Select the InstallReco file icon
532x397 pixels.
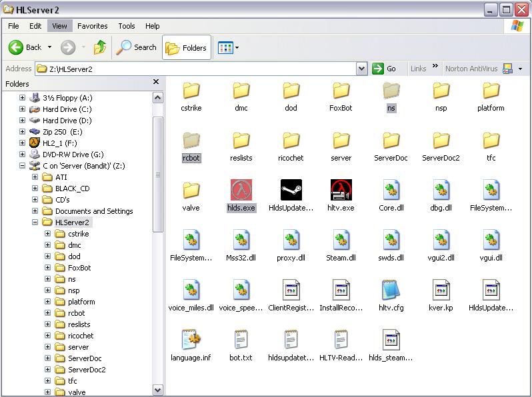coord(341,290)
